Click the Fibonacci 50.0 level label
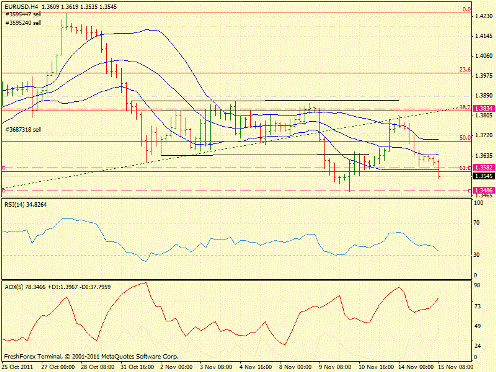Image resolution: width=496 pixels, height=372 pixels. pos(465,137)
